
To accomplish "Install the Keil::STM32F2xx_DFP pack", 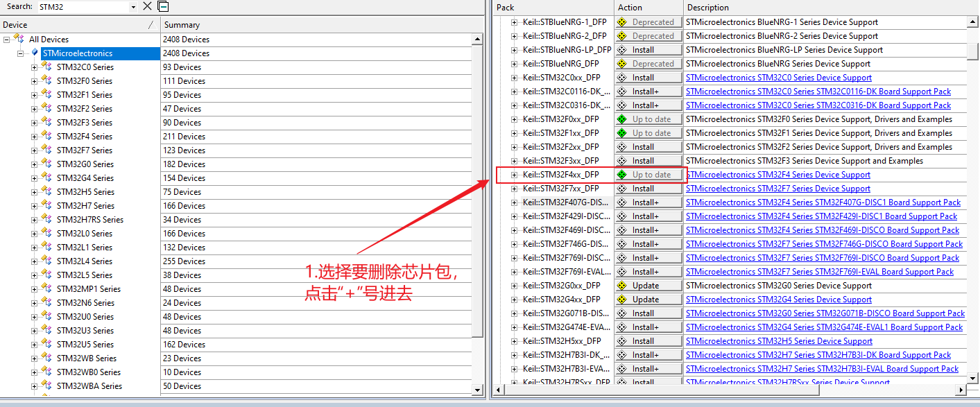I will 648,147.
